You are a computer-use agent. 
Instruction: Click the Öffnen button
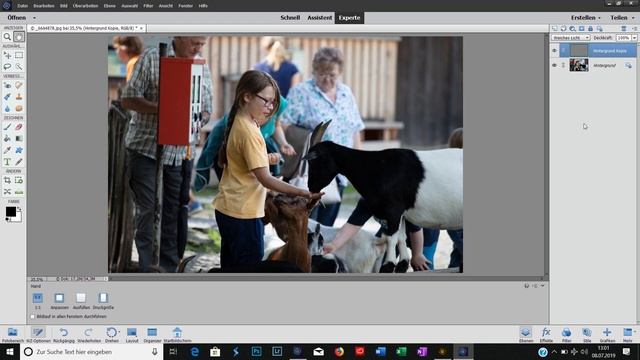(17, 18)
